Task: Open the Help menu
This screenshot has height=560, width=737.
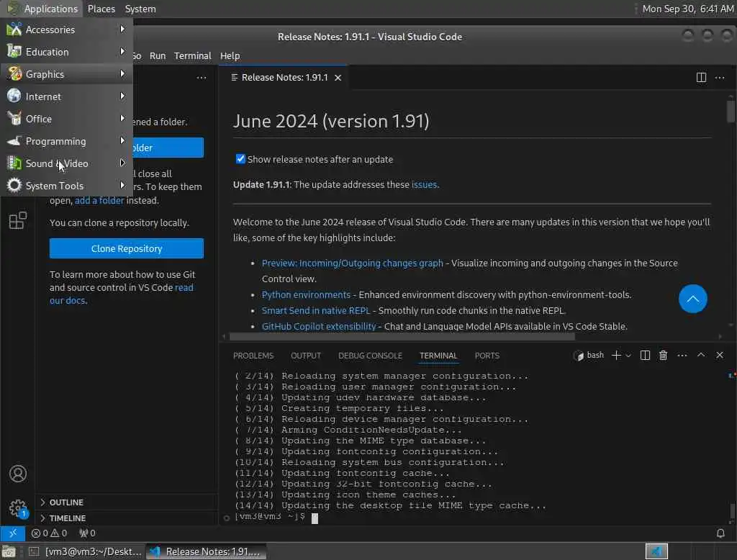Action: (x=230, y=55)
